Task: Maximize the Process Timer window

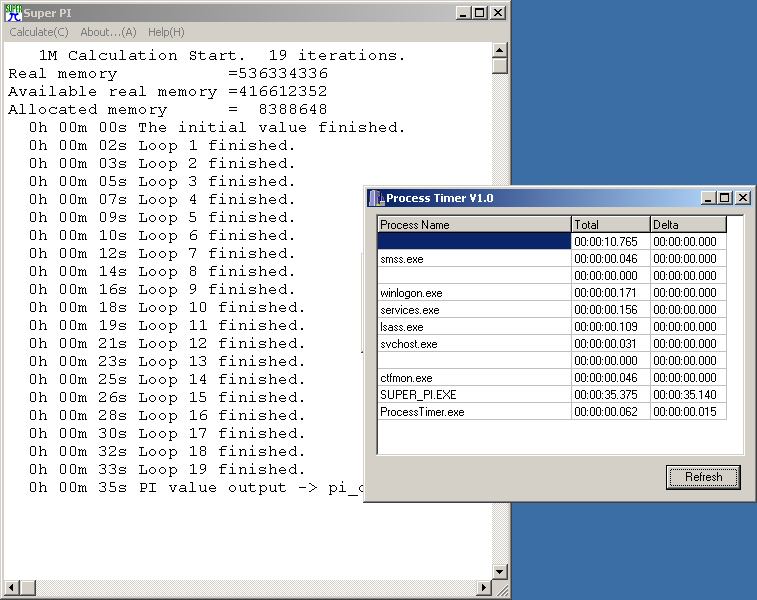Action: tap(724, 198)
